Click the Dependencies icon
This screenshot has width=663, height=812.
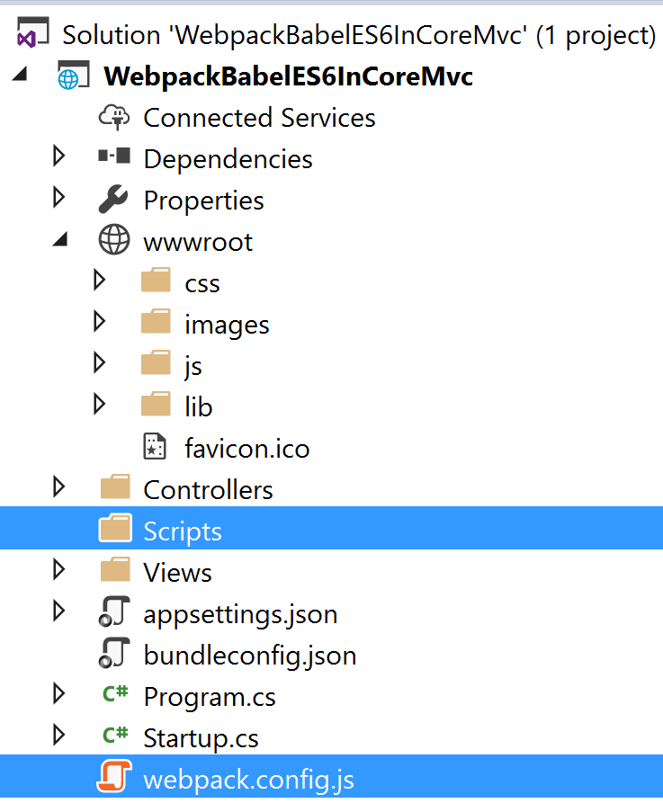tap(114, 157)
